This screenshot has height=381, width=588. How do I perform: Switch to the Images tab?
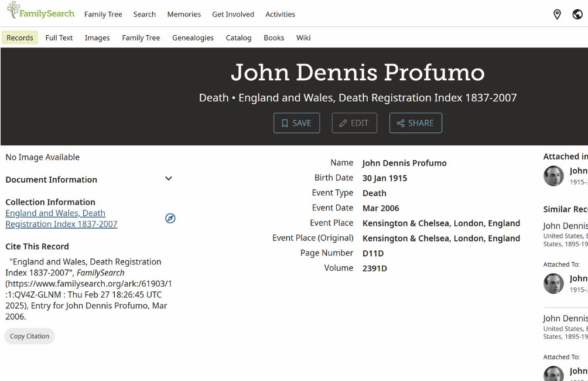coord(97,38)
